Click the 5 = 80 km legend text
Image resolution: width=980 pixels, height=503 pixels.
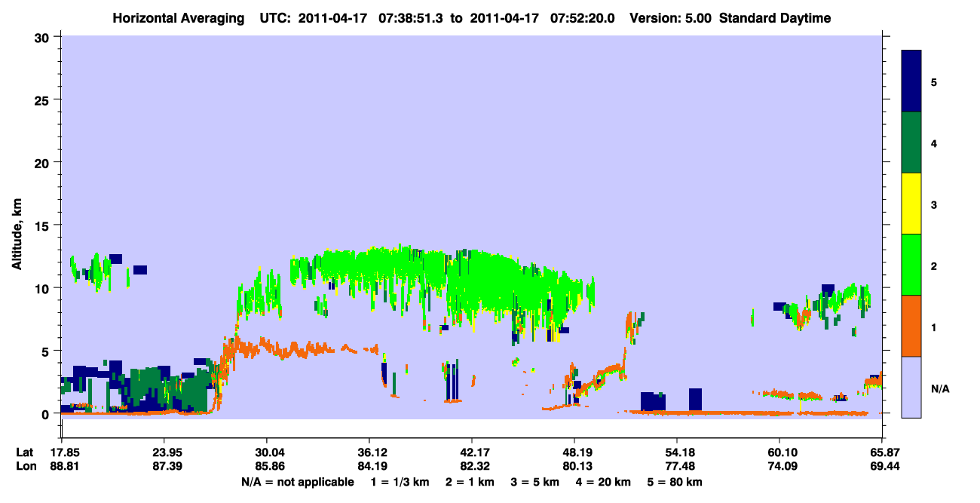click(x=675, y=482)
